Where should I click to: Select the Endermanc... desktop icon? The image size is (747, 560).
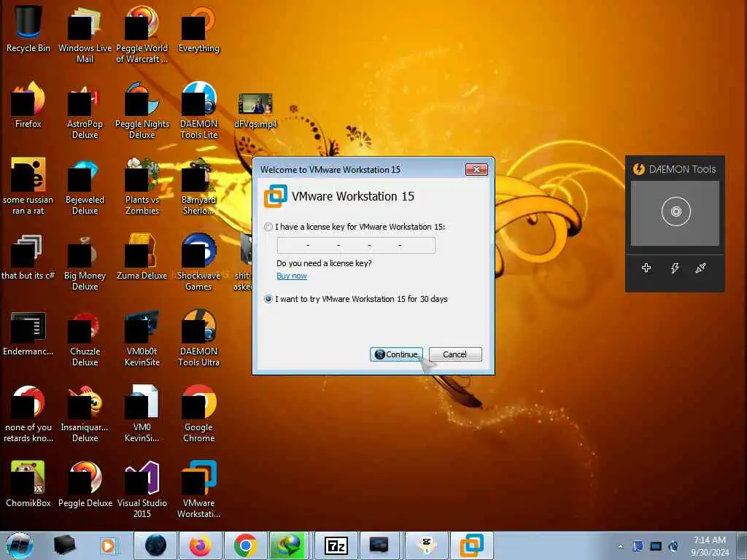(x=28, y=333)
